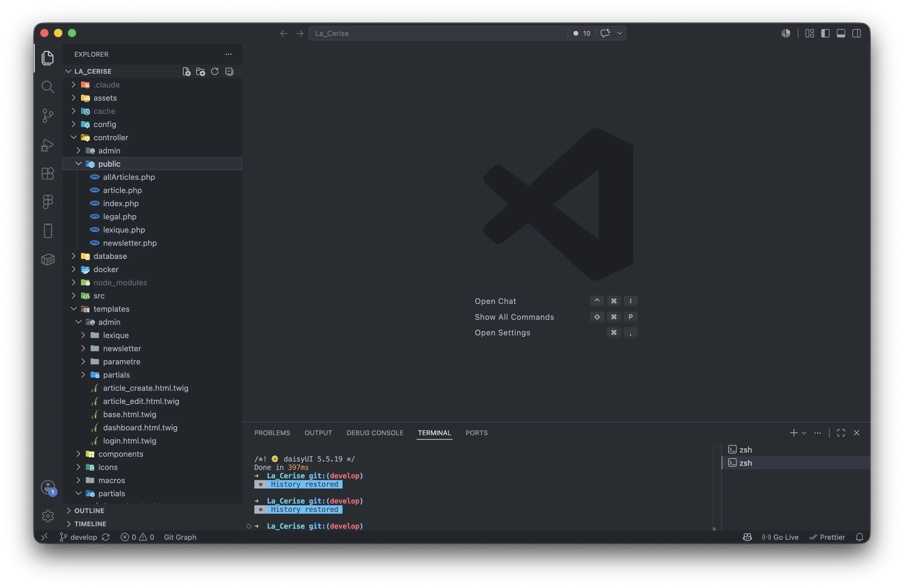Screen dimensions: 904x588
Task: Open dashboard.html.twig in the editor
Action: (x=152, y=427)
